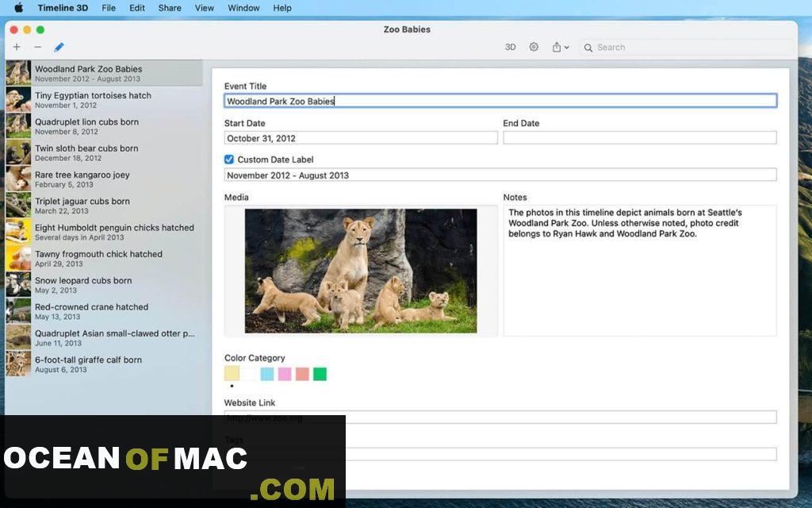Image resolution: width=812 pixels, height=508 pixels.
Task: Select Triplet jaguar cubs born event
Action: [x=104, y=206]
